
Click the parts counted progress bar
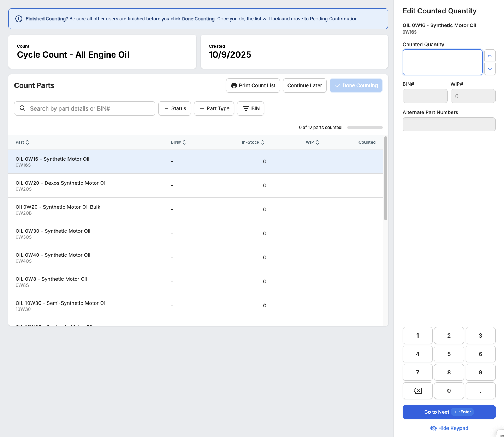pyautogui.click(x=364, y=127)
